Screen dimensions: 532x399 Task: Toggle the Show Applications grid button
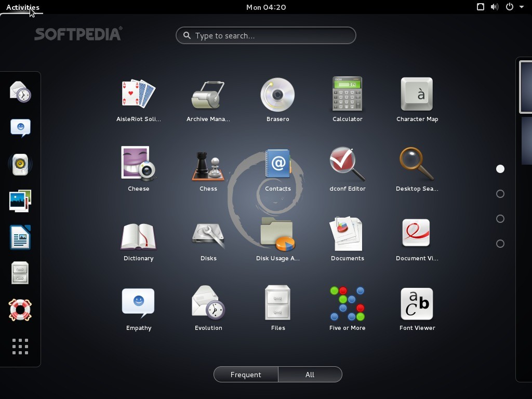[20, 347]
